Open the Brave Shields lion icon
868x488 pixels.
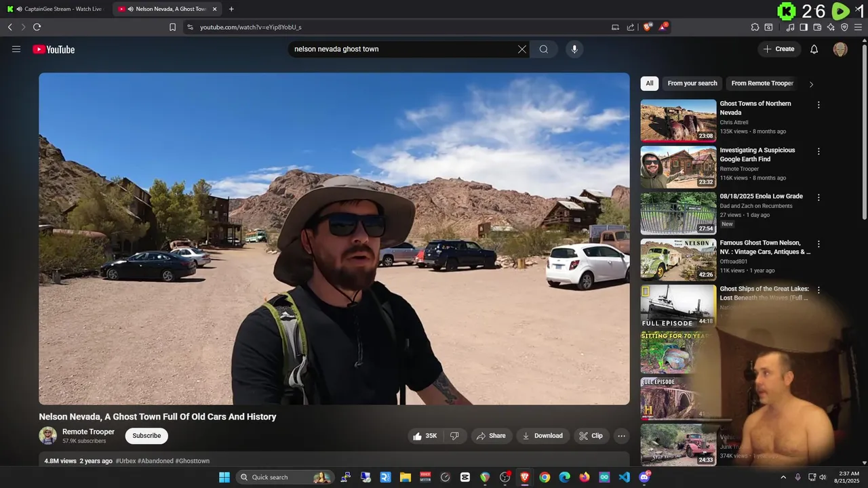(647, 27)
